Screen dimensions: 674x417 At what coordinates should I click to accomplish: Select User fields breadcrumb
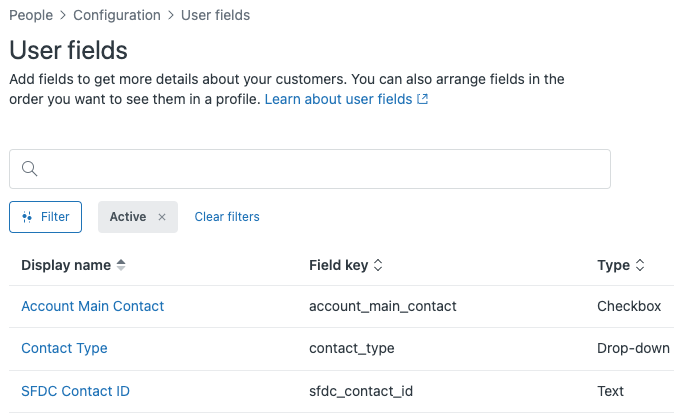(216, 15)
